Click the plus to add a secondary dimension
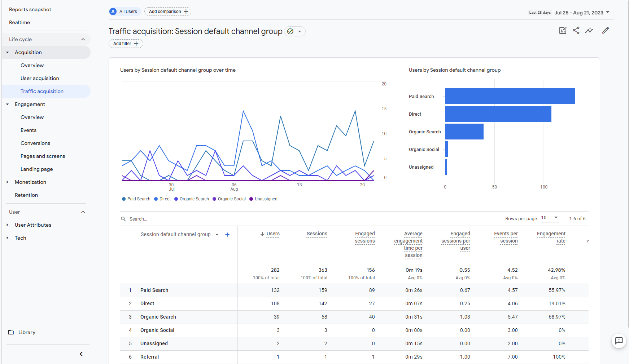 pyautogui.click(x=227, y=235)
